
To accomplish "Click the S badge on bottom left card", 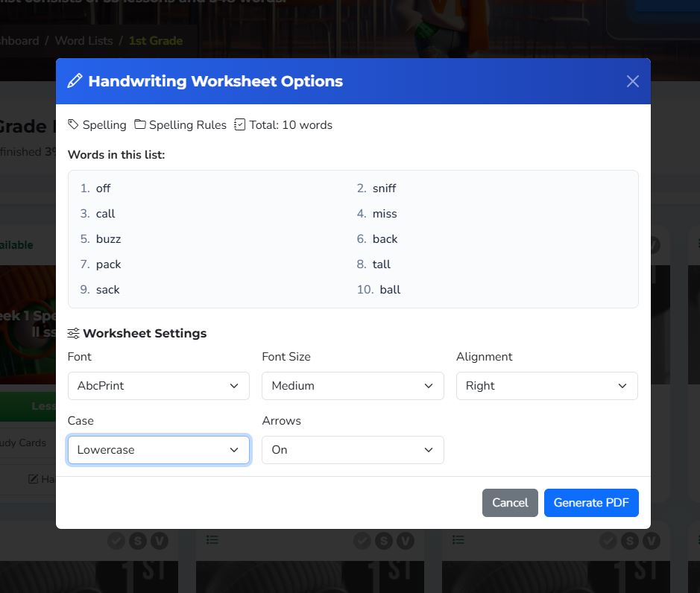I will point(137,541).
